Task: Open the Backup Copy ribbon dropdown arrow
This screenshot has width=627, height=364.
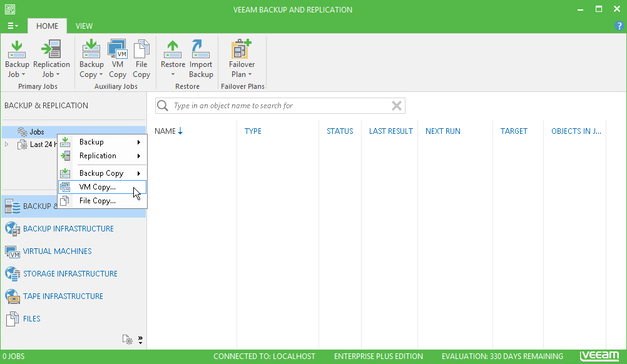Action: point(101,74)
